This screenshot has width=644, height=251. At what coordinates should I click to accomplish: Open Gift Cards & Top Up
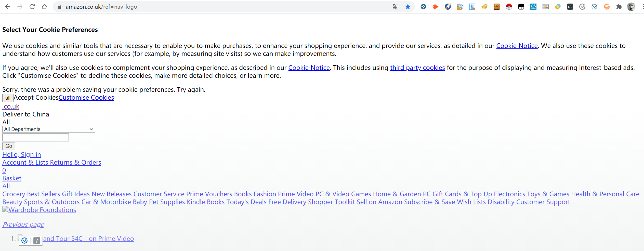462,194
